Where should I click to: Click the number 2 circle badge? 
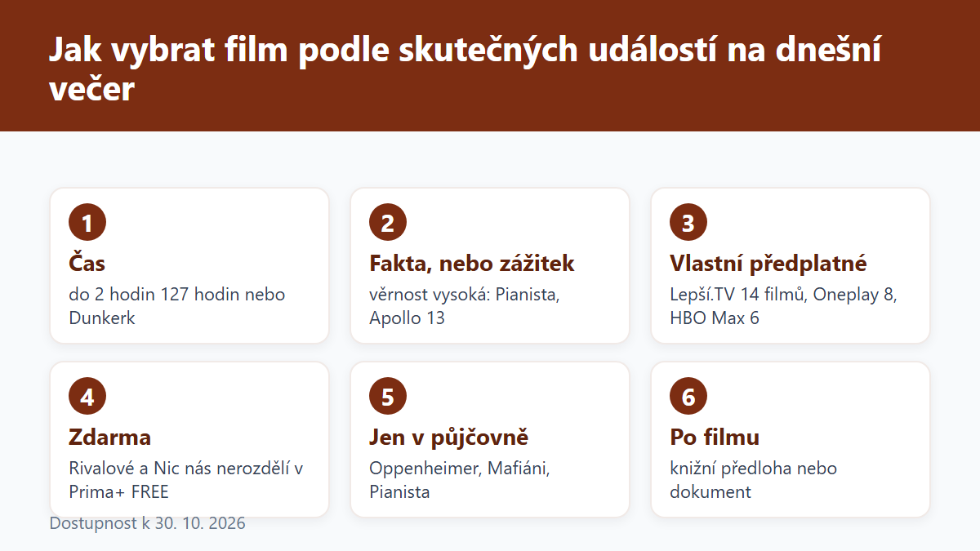click(x=388, y=223)
